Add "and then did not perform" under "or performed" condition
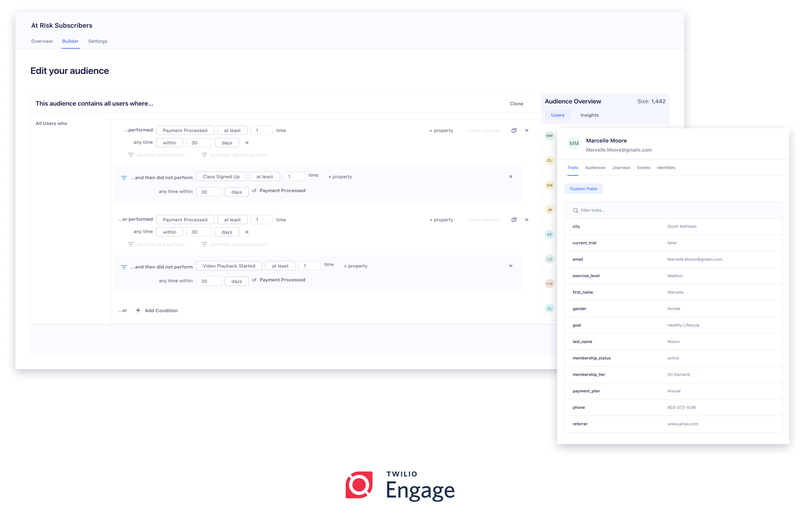Viewport: 800px width, 527px height. point(234,244)
